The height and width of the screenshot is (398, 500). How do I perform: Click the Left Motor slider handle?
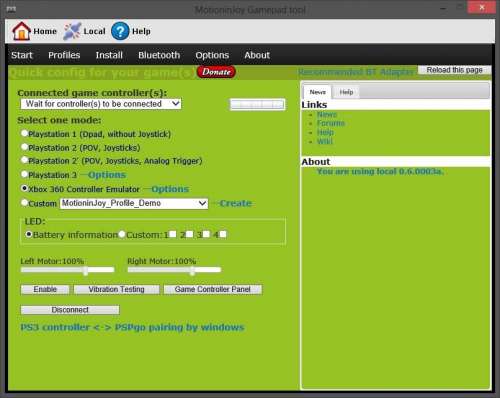[x=86, y=270]
